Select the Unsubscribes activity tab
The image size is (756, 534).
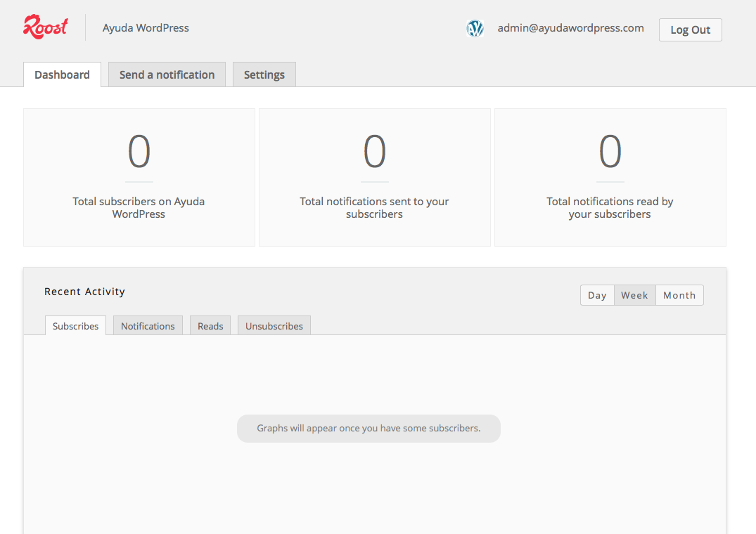click(x=274, y=326)
